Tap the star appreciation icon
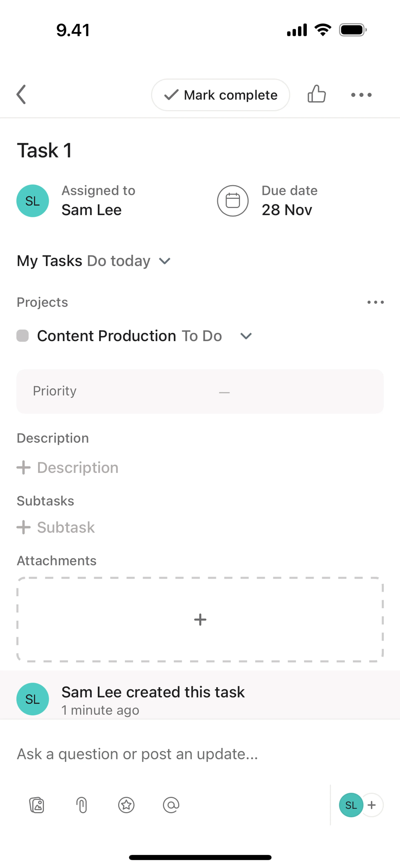This screenshot has height=868, width=400. [x=126, y=805]
